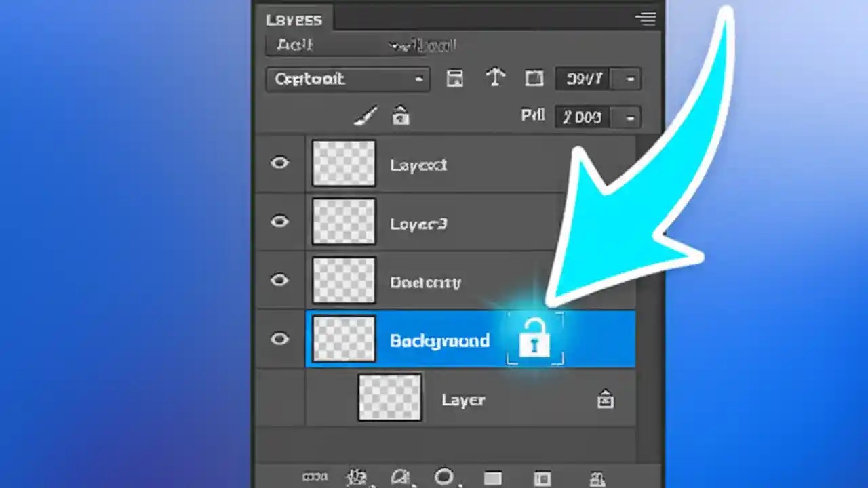
Task: Open the Layers panel menu
Action: pyautogui.click(x=645, y=18)
